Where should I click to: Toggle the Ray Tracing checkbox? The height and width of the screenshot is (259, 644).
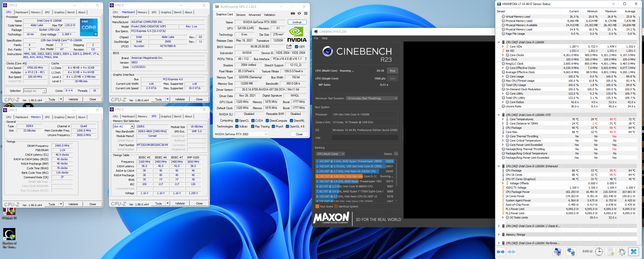(253, 126)
